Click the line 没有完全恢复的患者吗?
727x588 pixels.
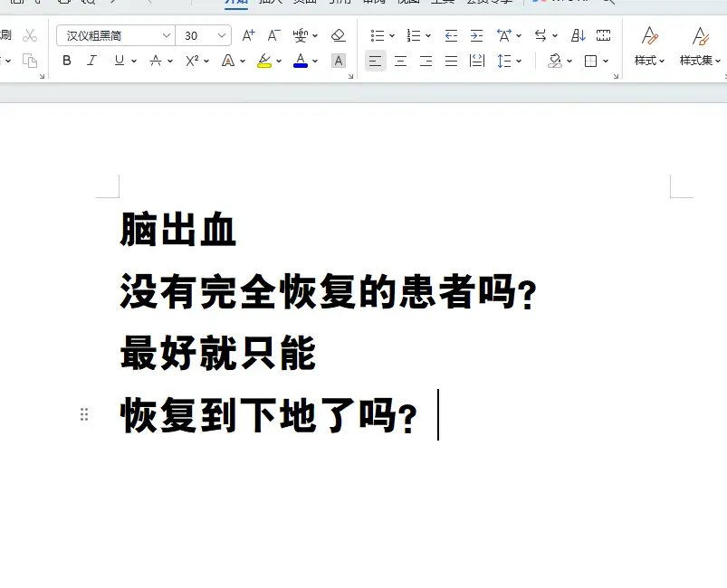329,291
